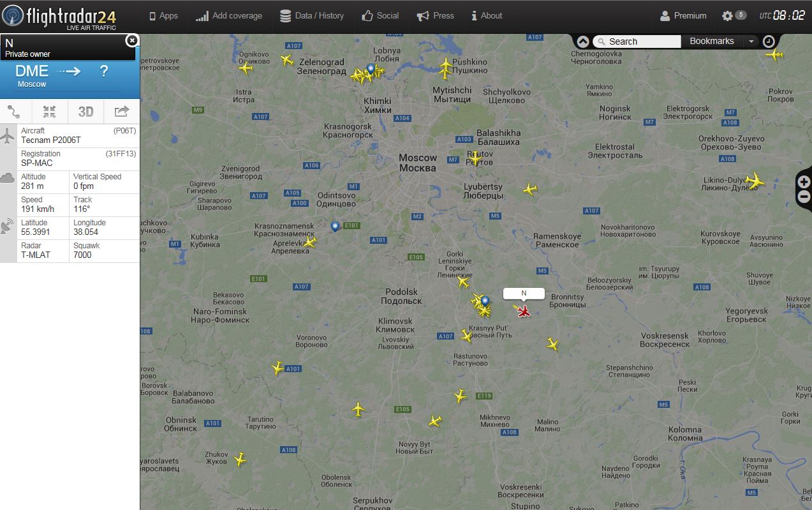The height and width of the screenshot is (510, 812).
Task: Click into the Search field
Action: coord(637,41)
